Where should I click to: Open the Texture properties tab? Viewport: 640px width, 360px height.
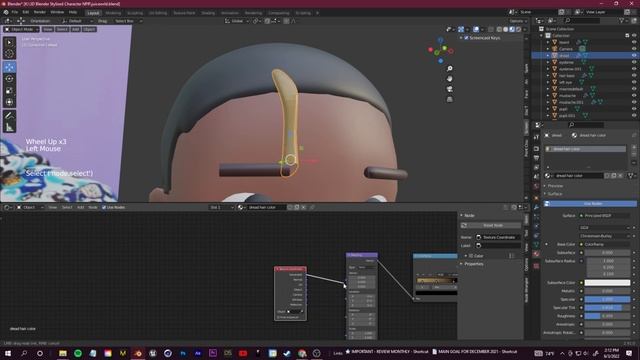(x=536, y=266)
